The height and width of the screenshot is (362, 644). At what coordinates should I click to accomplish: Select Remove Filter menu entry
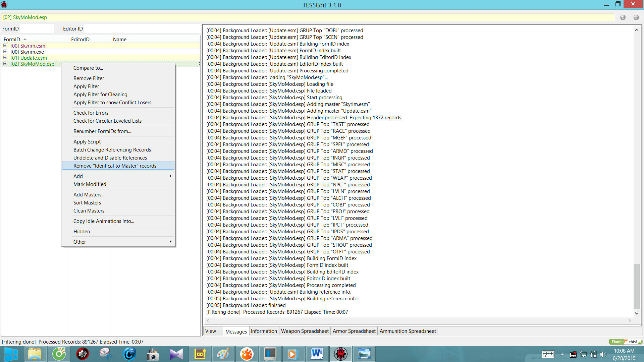pos(118,78)
